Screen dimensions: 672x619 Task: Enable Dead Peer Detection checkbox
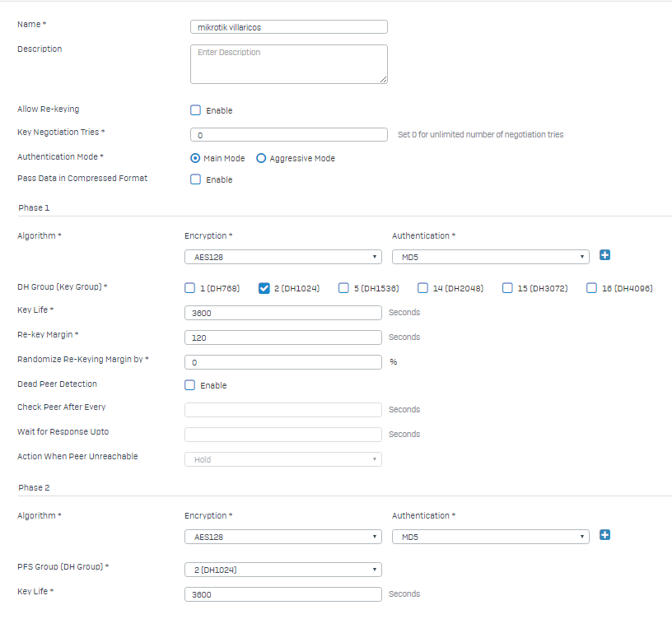(x=190, y=385)
